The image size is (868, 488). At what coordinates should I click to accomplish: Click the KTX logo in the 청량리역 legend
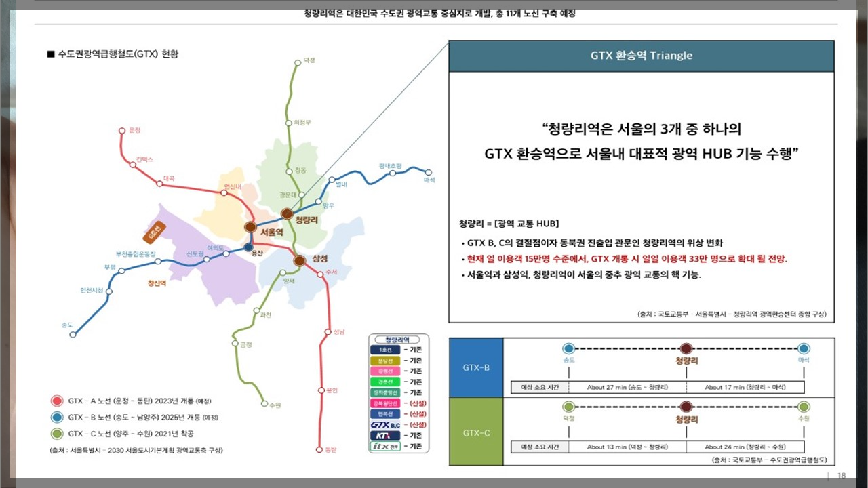tap(385, 435)
